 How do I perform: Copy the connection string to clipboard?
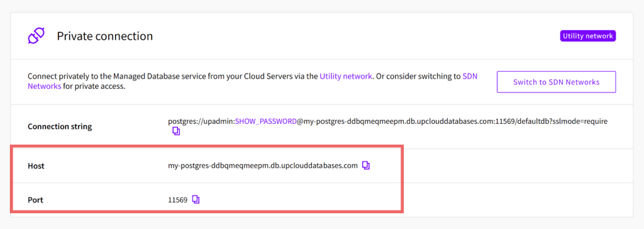[176, 131]
